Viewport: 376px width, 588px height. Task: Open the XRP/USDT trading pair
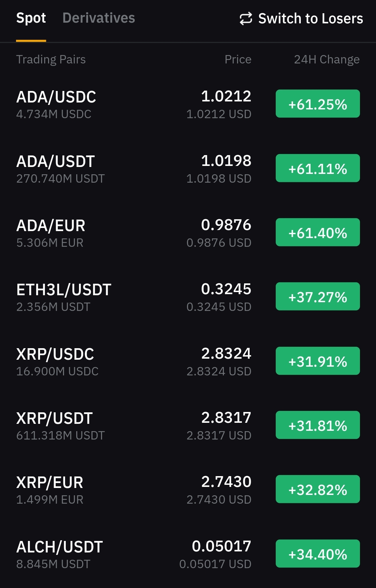[55, 419]
